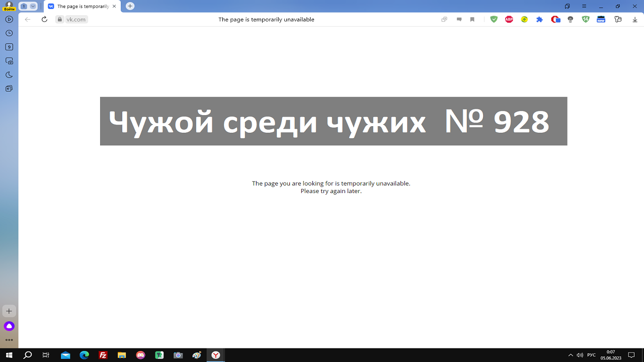Open the title bar bookmarks panel icon
Image resolution: width=644 pixels, height=362 pixels.
tap(568, 6)
